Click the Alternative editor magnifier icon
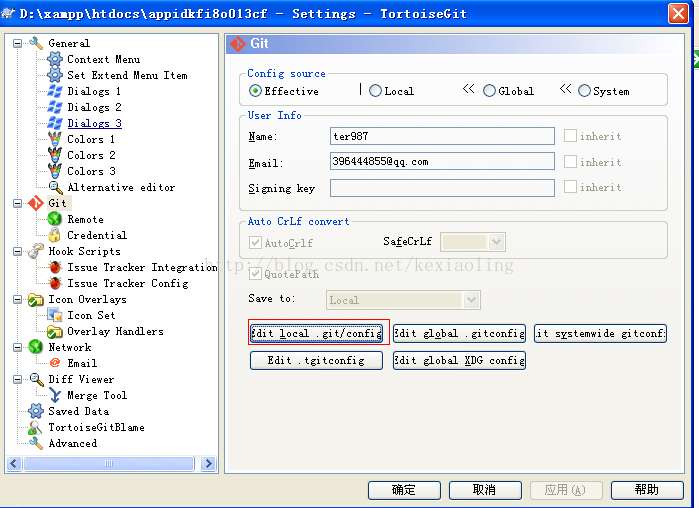 click(x=55, y=187)
